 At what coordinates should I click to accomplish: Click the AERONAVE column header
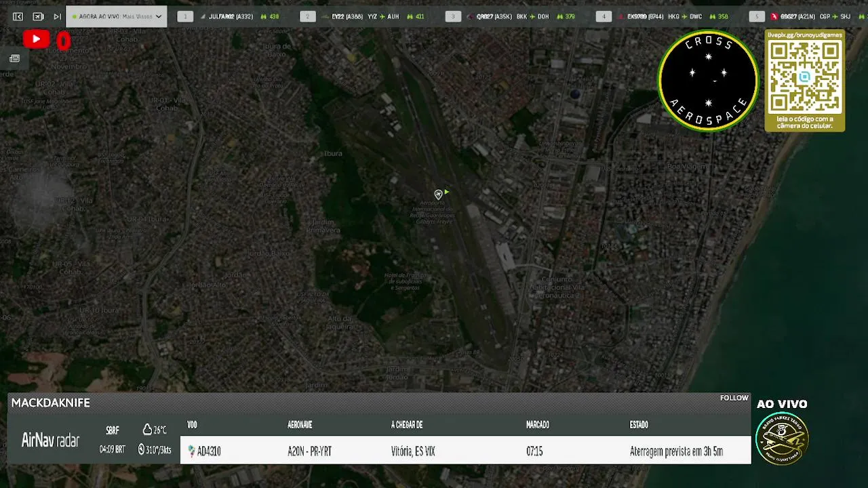[300, 425]
